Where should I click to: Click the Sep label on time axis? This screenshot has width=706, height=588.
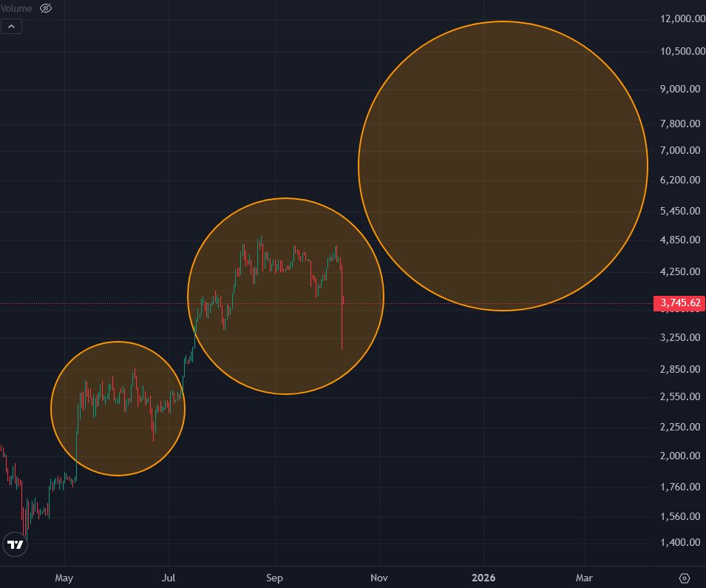274,578
